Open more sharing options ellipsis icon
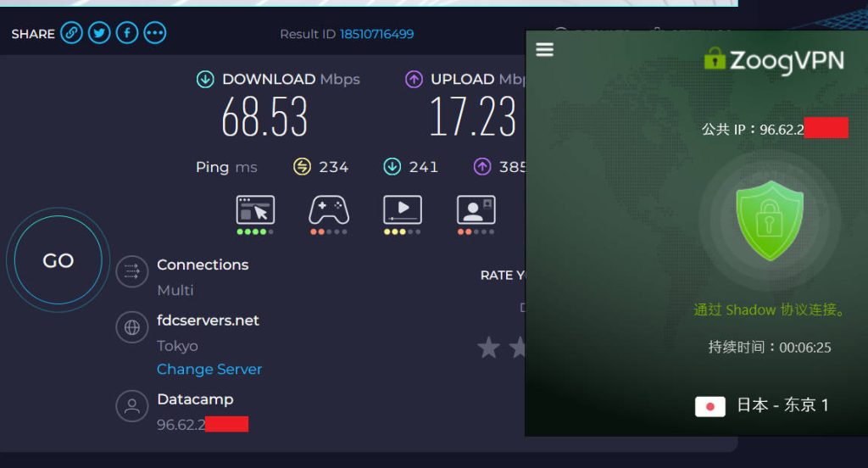 pyautogui.click(x=155, y=33)
